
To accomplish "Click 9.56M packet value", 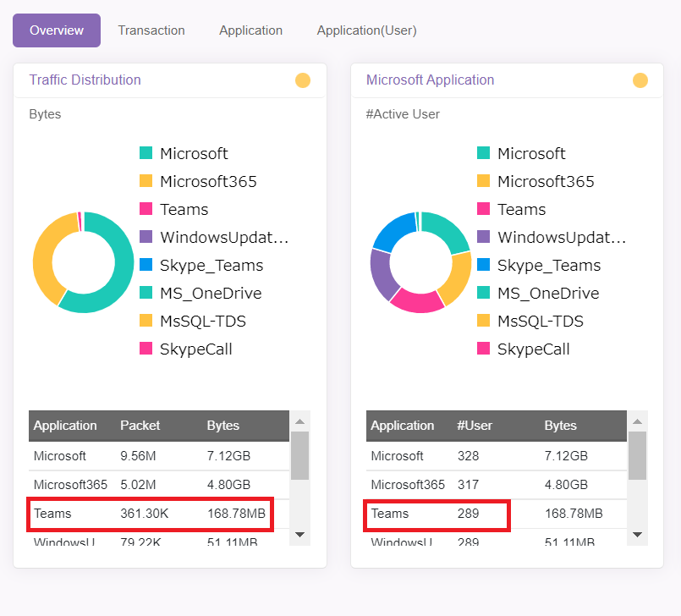I will (x=138, y=456).
